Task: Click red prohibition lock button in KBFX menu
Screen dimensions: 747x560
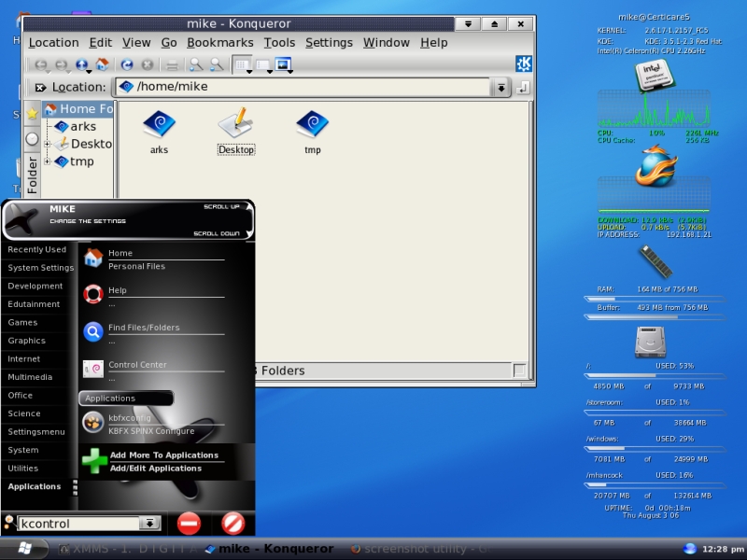Action: click(x=233, y=524)
